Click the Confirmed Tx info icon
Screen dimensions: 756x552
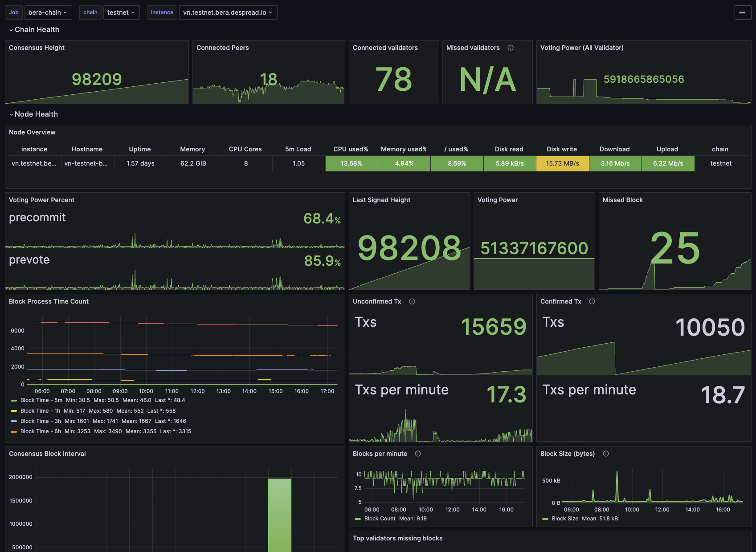(592, 301)
